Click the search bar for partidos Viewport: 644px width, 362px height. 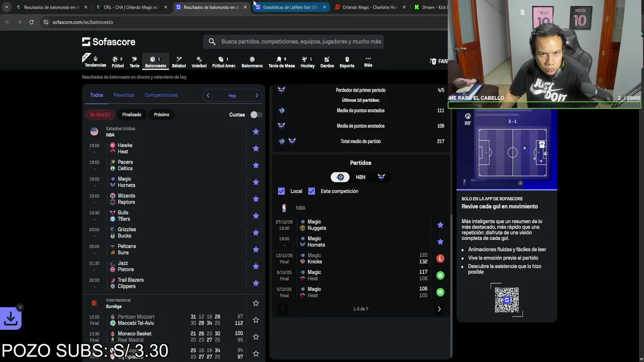tap(294, 42)
